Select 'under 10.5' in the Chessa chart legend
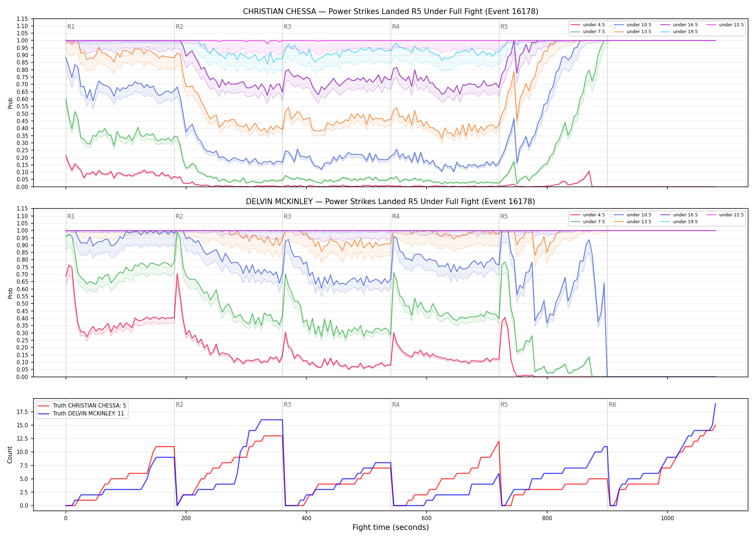Viewport: 756px width, 540px height. click(633, 25)
